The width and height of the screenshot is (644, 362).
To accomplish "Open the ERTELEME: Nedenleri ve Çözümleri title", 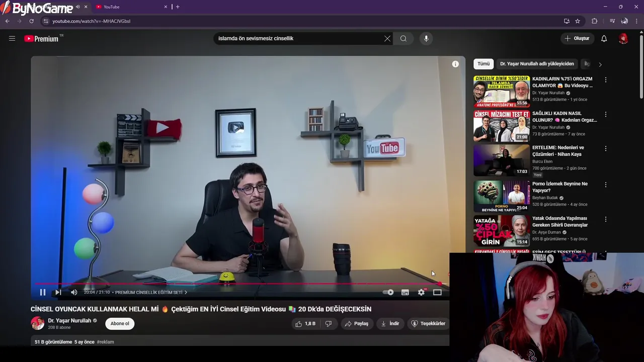I will click(x=558, y=151).
